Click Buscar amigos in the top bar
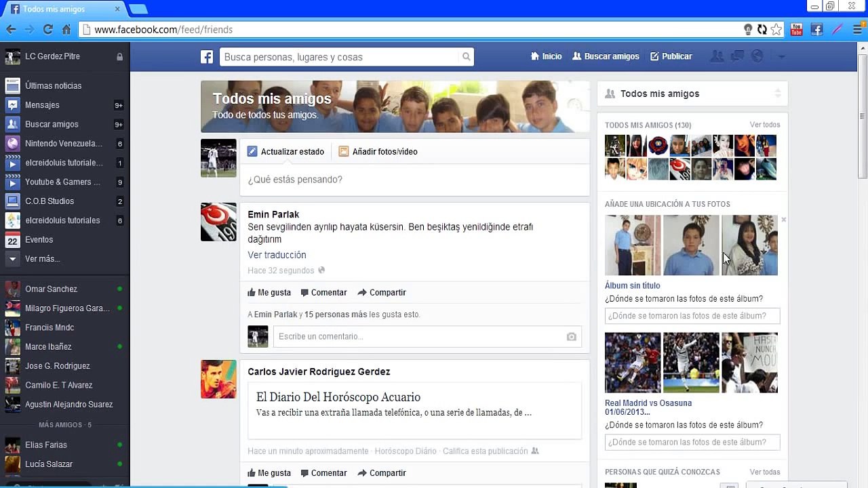 point(606,57)
